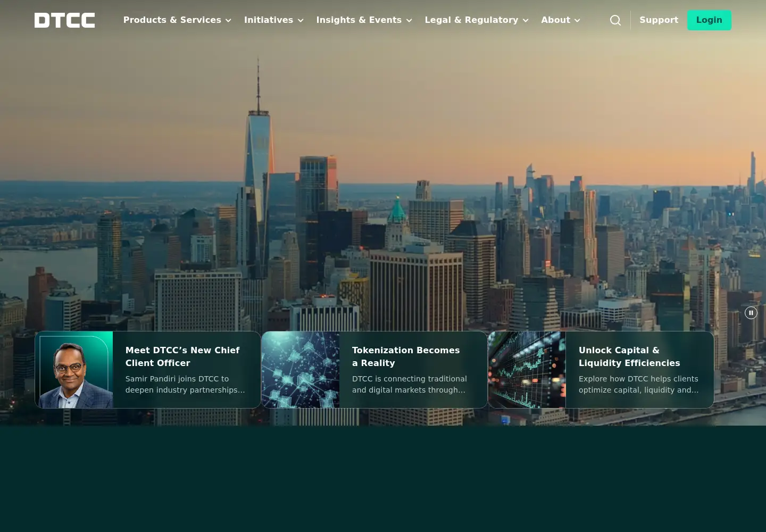Go to the Support page
The width and height of the screenshot is (766, 532).
click(x=659, y=20)
